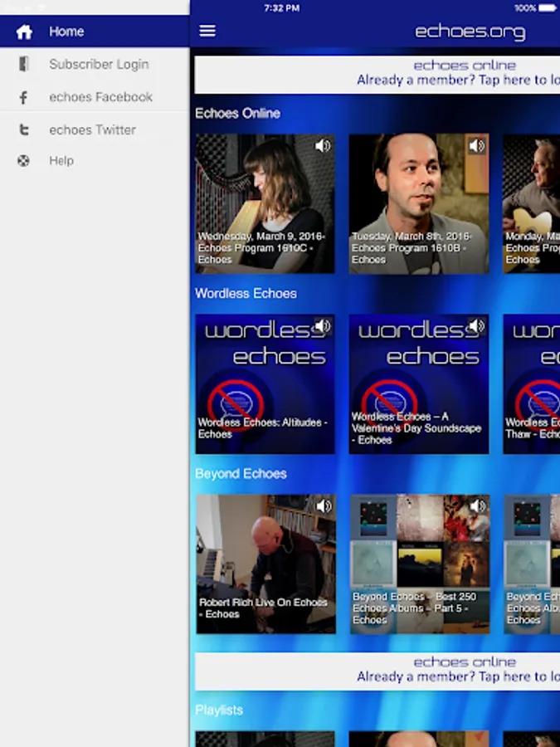Tap speaker icon on Robert Rich Live

324,506
